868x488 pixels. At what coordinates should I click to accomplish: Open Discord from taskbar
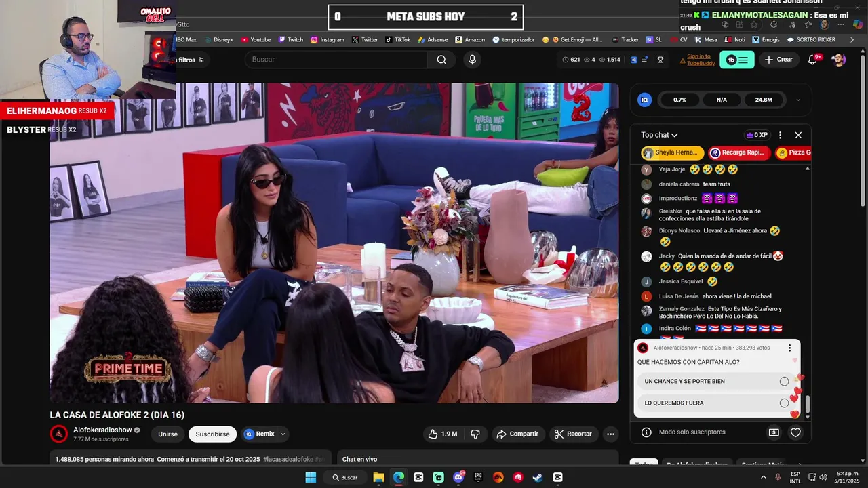tap(458, 477)
